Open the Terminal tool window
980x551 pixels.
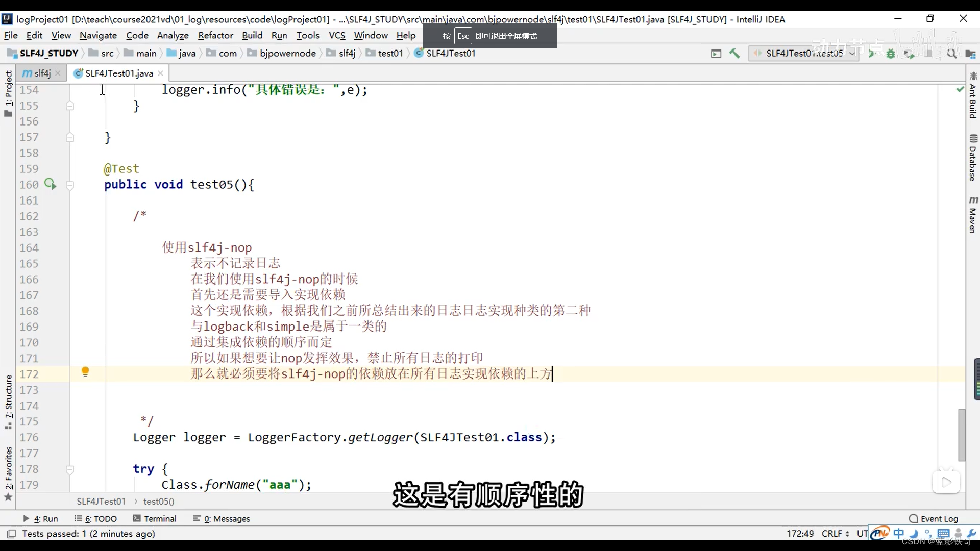click(x=155, y=518)
